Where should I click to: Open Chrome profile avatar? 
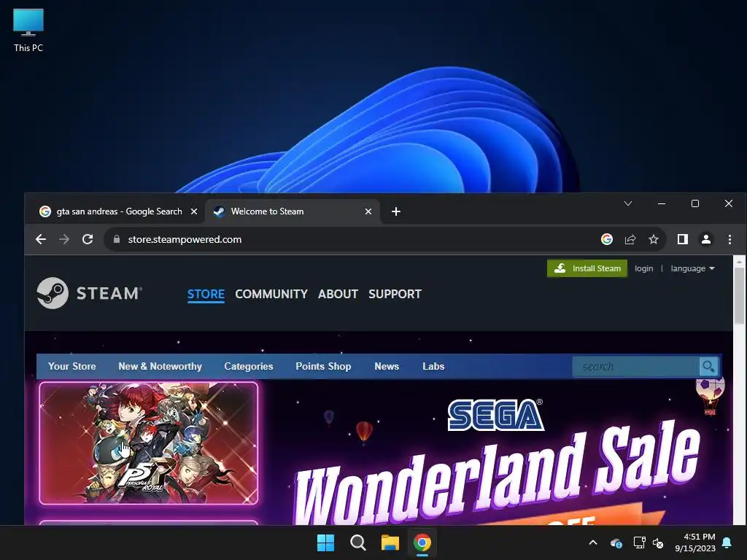pos(706,239)
